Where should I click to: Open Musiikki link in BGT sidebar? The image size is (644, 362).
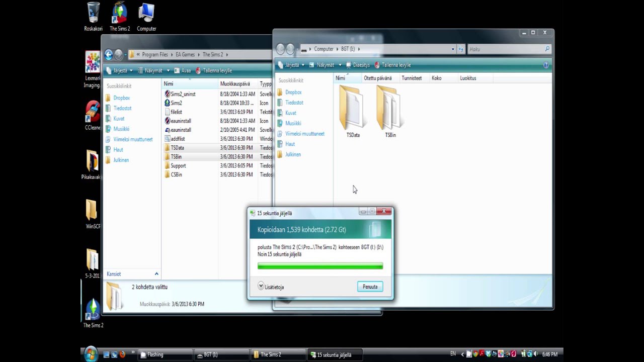coord(293,123)
